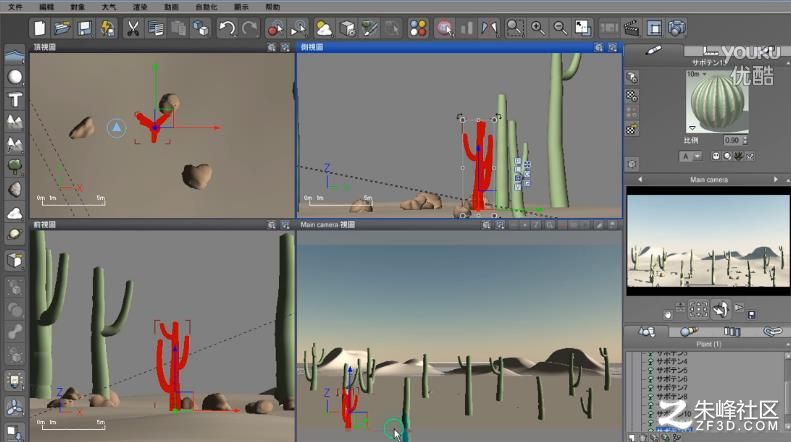Click the Copy icon in the toolbar
This screenshot has height=442, width=791.
pos(155,28)
